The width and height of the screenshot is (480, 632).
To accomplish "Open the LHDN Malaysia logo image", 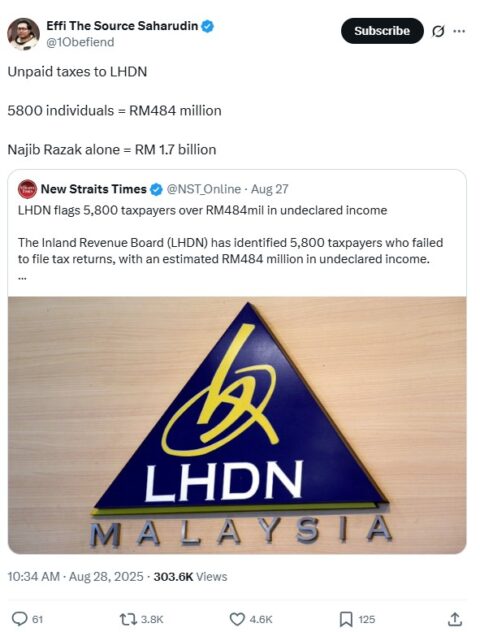I will pyautogui.click(x=237, y=425).
